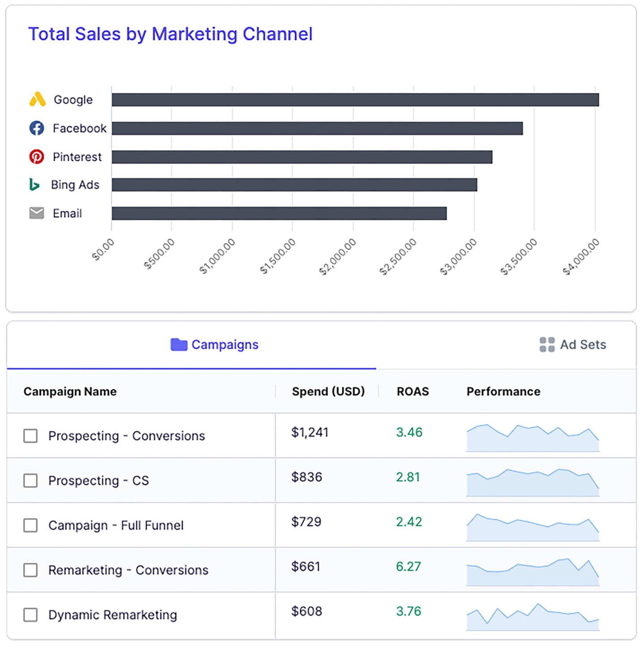Enable the Dynamic Remarketing checkbox
This screenshot has height=648, width=644.
30,614
